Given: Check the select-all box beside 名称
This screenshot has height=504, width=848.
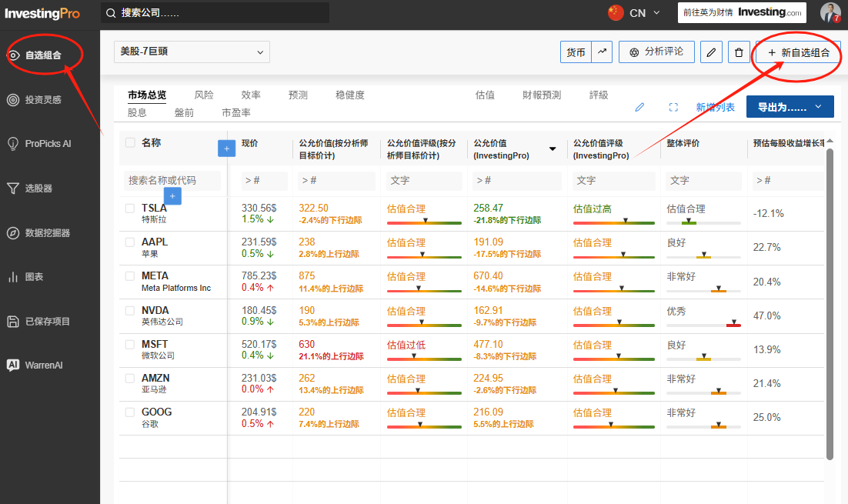Looking at the screenshot, I should (x=130, y=143).
